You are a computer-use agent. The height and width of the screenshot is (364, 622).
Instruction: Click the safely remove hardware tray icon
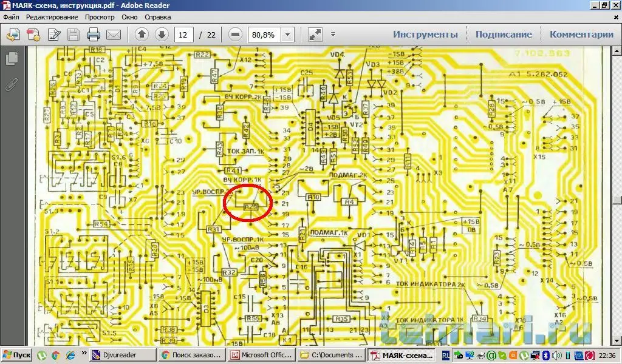click(459, 356)
